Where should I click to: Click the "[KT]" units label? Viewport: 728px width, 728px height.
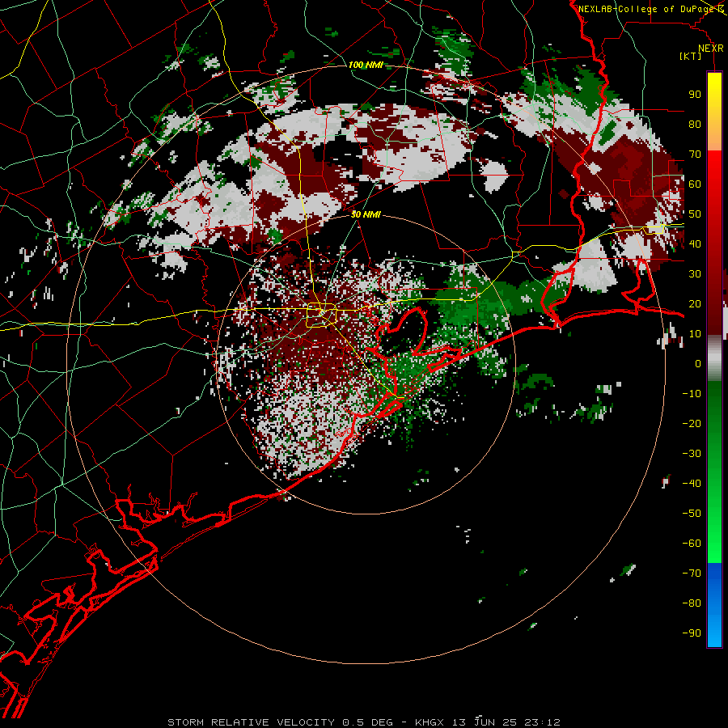[691, 56]
